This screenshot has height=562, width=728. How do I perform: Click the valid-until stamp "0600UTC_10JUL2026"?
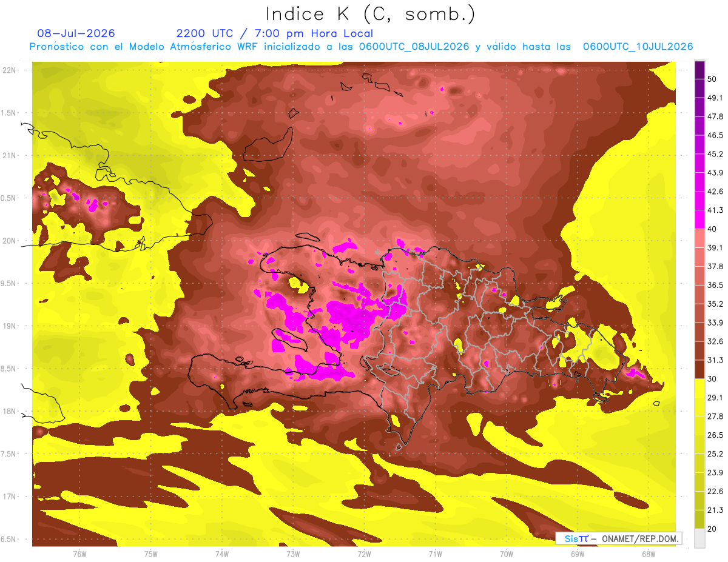pyautogui.click(x=638, y=47)
